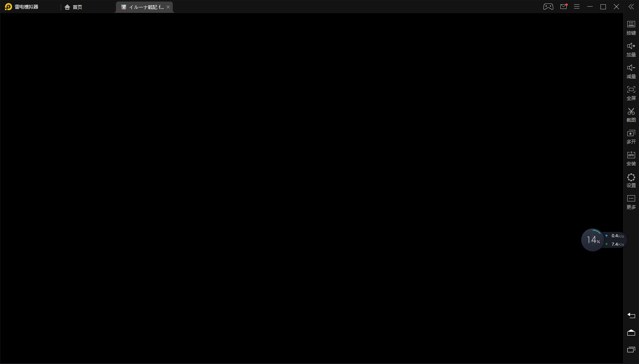Close the イルーナ戦記 tab
This screenshot has height=364, width=639.
pos(168,7)
